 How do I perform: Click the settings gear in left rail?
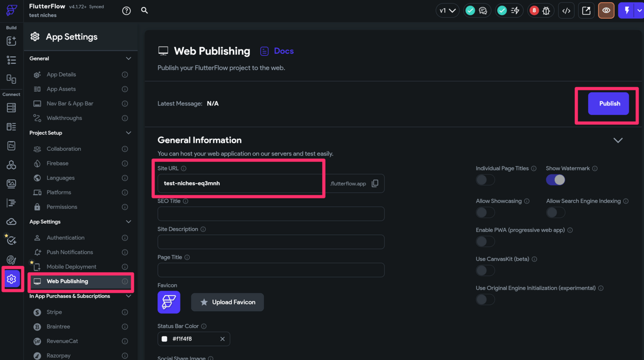point(11,279)
